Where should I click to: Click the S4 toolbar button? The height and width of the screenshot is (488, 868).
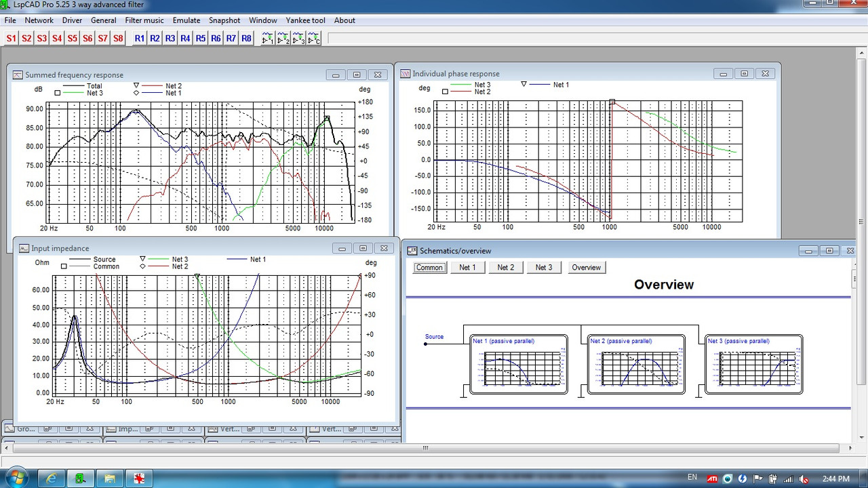pyautogui.click(x=57, y=39)
